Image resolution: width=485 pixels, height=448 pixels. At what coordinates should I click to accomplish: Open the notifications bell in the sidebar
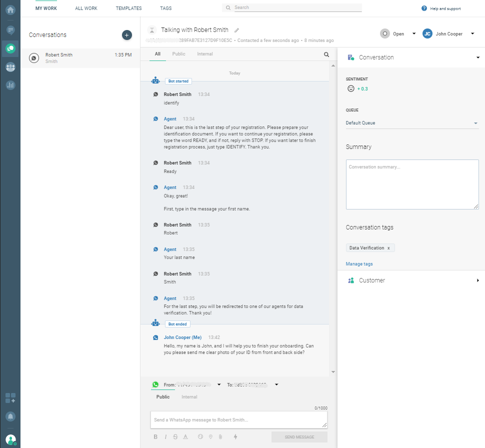tap(10, 416)
